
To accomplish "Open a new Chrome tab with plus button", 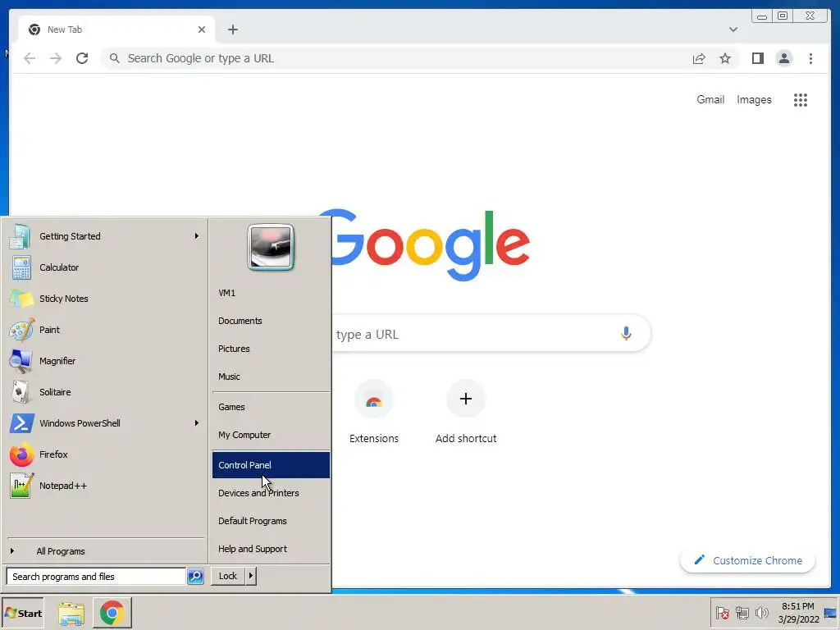I will 232,30.
